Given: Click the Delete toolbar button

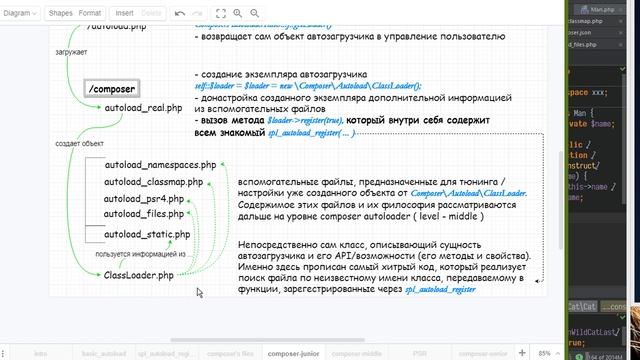Looking at the screenshot, I should 151,13.
